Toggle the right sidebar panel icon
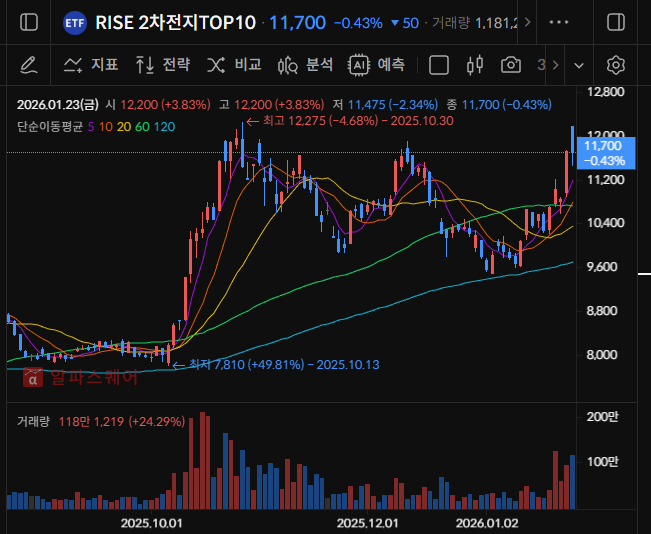The width and height of the screenshot is (651, 534). pos(616,22)
